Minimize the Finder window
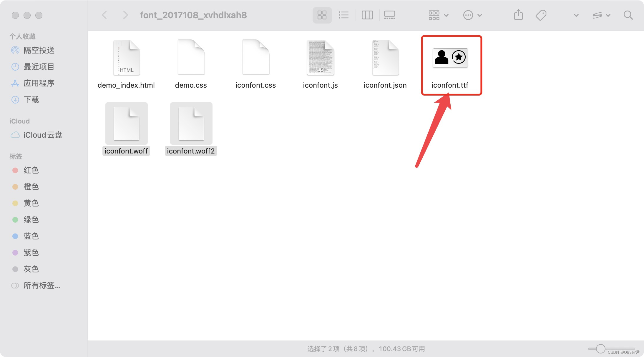 pyautogui.click(x=27, y=15)
